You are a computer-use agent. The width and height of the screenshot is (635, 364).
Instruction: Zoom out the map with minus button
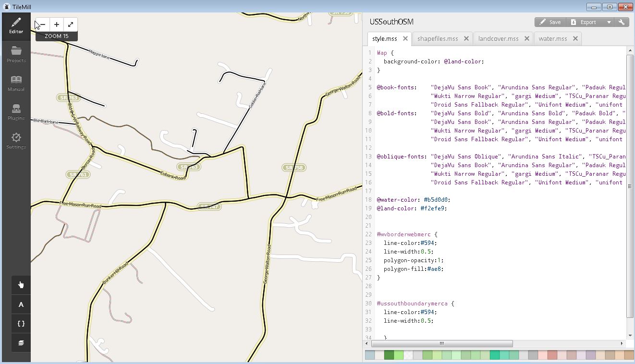point(42,24)
